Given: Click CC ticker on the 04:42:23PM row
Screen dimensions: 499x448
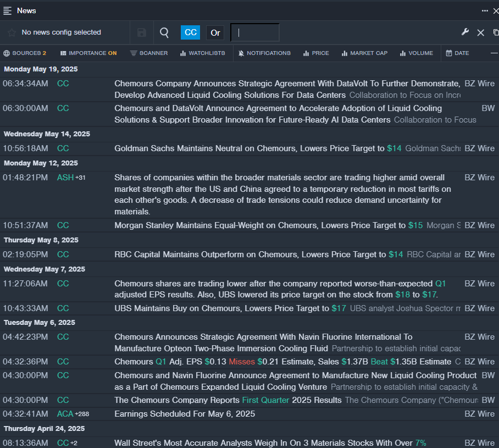Looking at the screenshot, I should click(x=63, y=337).
